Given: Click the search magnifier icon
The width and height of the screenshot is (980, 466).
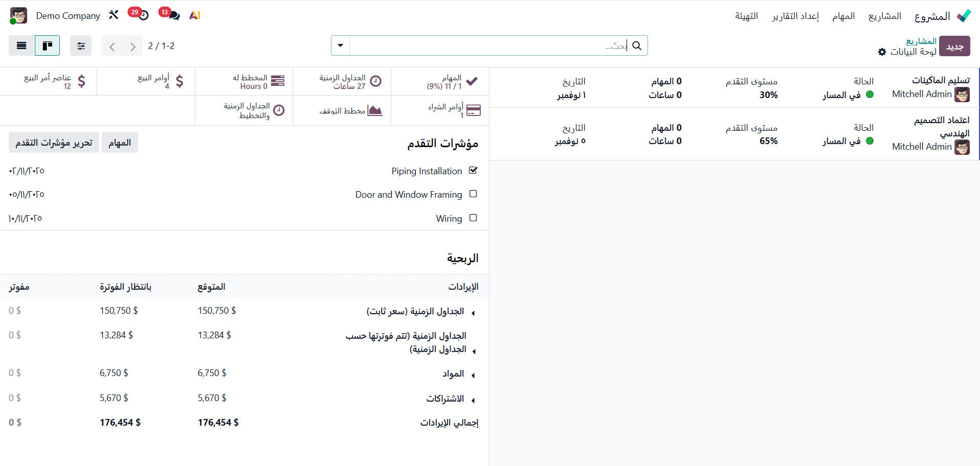Looking at the screenshot, I should click(637, 46).
